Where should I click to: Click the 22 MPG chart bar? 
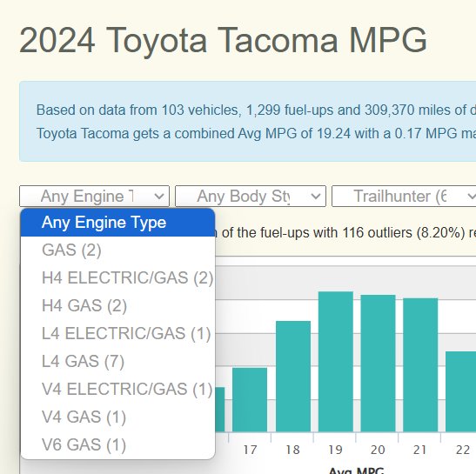(x=461, y=391)
